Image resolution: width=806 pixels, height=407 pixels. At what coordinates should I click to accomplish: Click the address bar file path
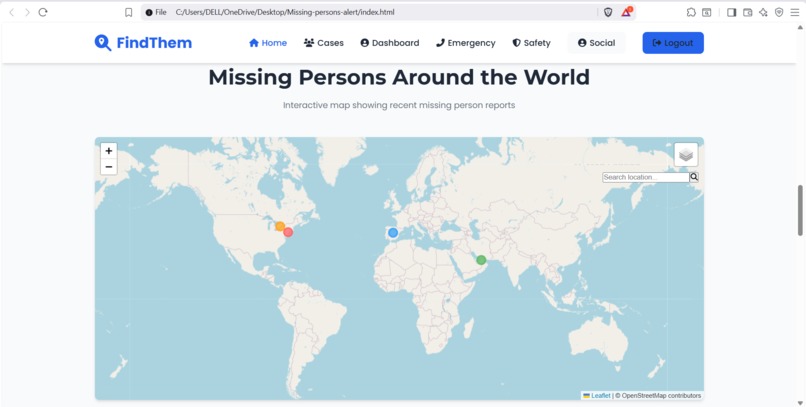285,12
